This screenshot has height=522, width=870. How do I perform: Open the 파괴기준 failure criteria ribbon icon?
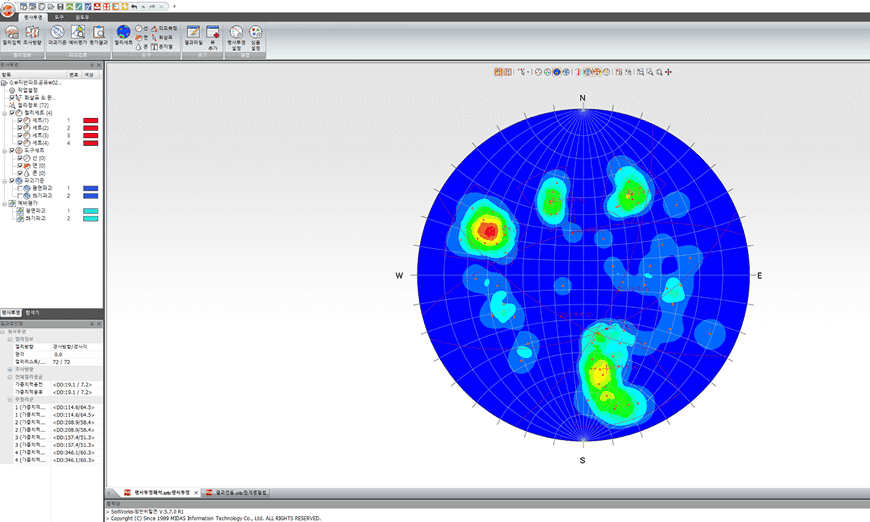pyautogui.click(x=57, y=36)
